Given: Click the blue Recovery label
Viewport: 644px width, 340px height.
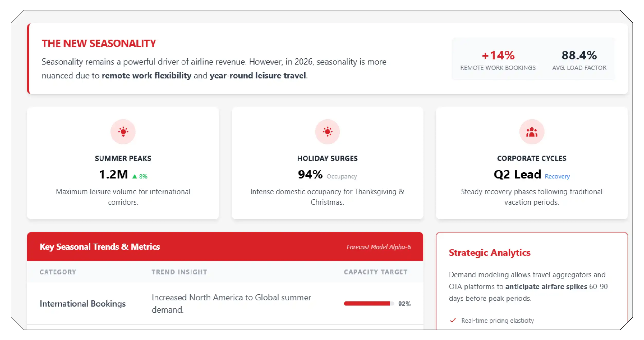Looking at the screenshot, I should [x=557, y=176].
